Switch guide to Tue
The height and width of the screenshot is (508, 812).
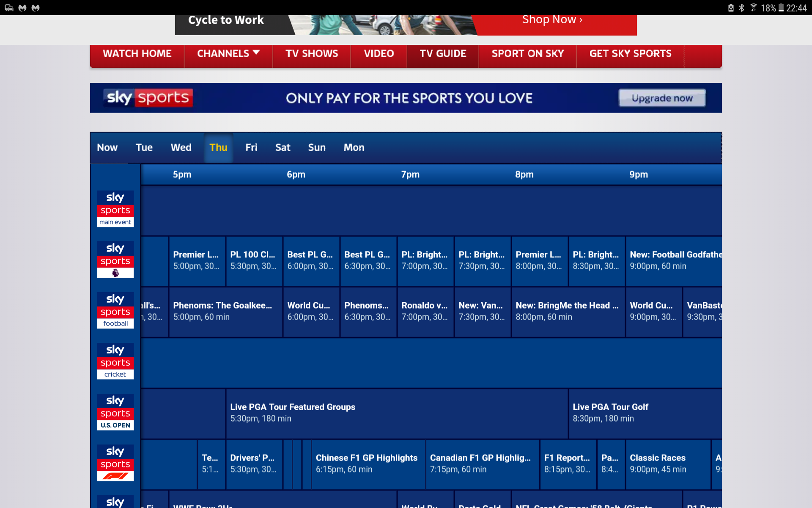click(x=144, y=148)
